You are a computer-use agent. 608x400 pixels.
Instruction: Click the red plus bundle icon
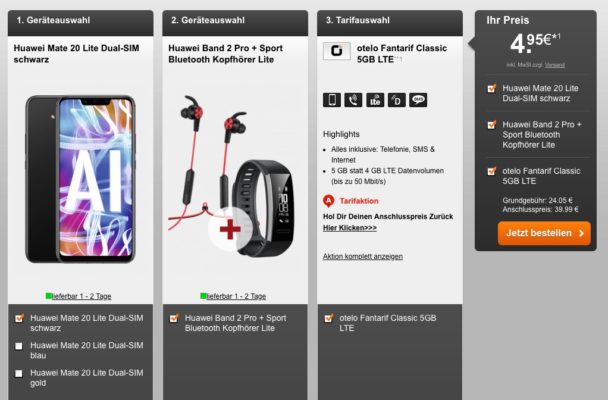point(230,229)
